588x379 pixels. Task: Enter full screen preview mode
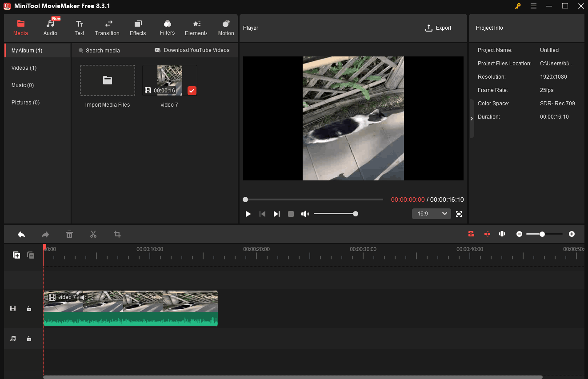[459, 214]
